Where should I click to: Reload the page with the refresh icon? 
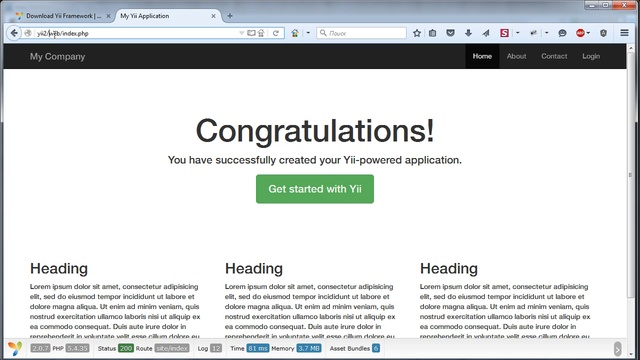(276, 33)
